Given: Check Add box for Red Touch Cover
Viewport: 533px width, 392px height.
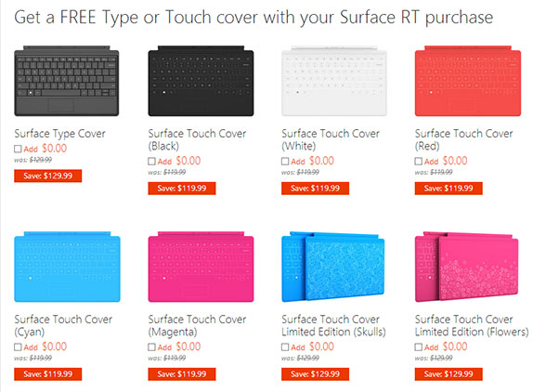Looking at the screenshot, I should [x=418, y=162].
